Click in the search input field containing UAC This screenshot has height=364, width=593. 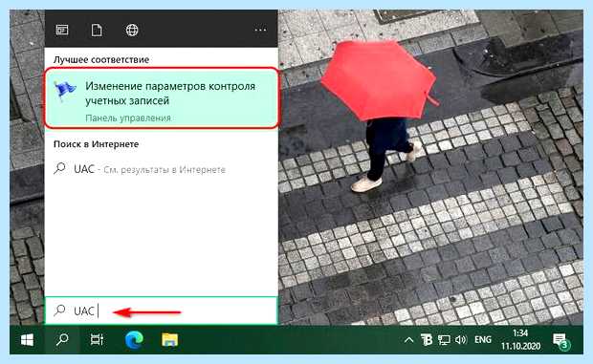pos(161,310)
